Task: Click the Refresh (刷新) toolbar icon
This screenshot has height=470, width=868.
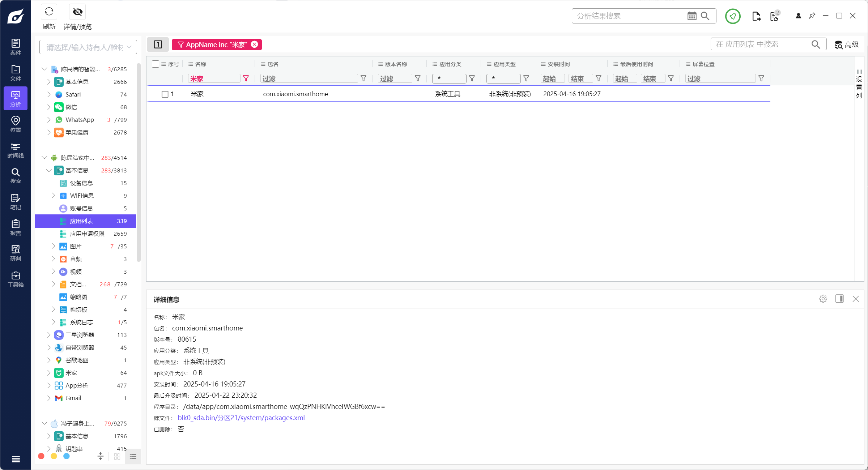Action: (x=49, y=12)
